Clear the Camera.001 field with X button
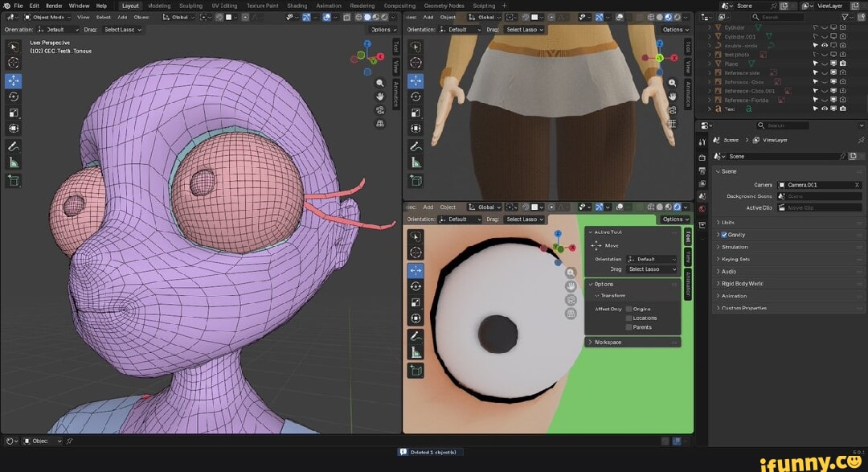 pyautogui.click(x=857, y=185)
